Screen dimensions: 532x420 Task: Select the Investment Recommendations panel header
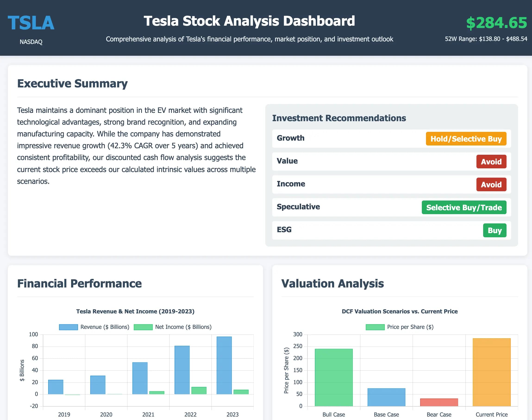pos(339,118)
